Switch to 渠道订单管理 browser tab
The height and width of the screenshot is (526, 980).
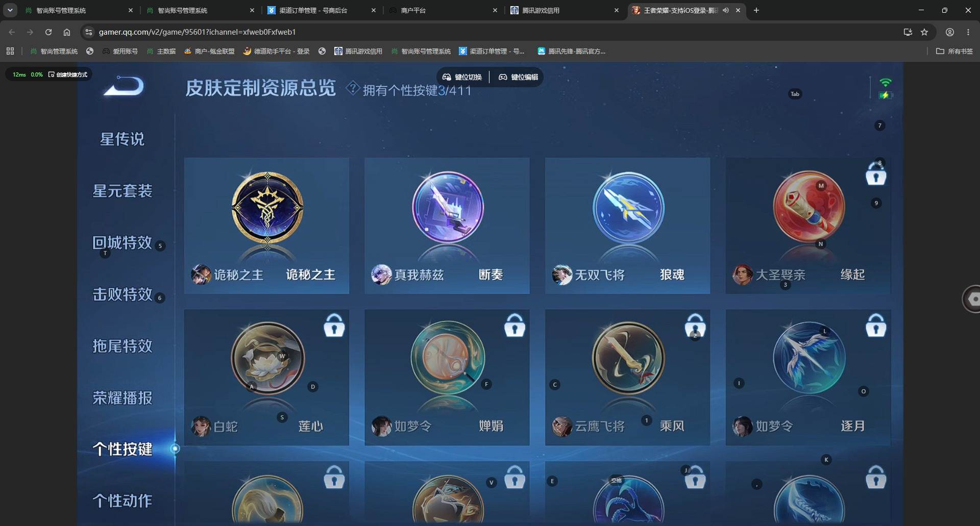point(322,10)
